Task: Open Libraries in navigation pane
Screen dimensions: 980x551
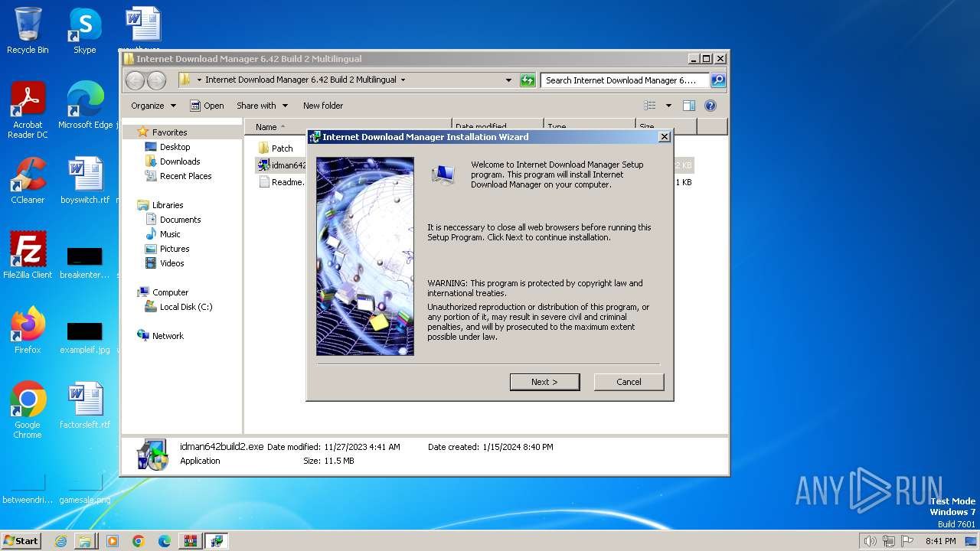Action: click(x=160, y=205)
